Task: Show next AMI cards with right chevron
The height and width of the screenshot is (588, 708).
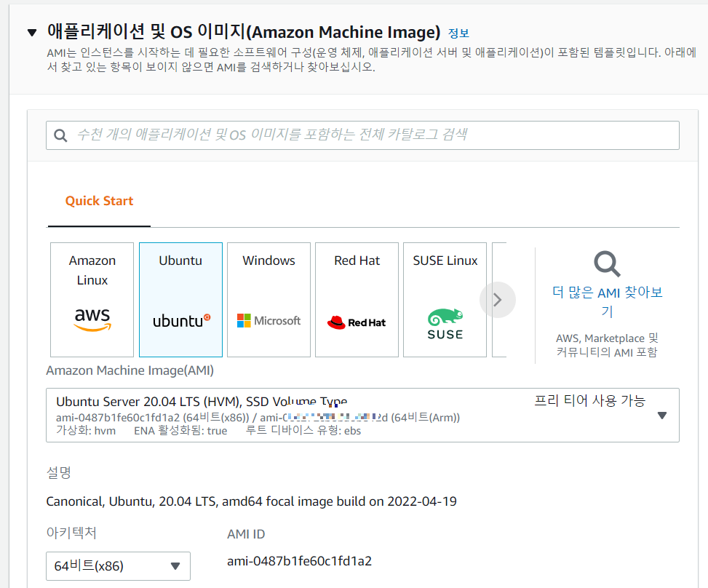Action: coord(498,300)
